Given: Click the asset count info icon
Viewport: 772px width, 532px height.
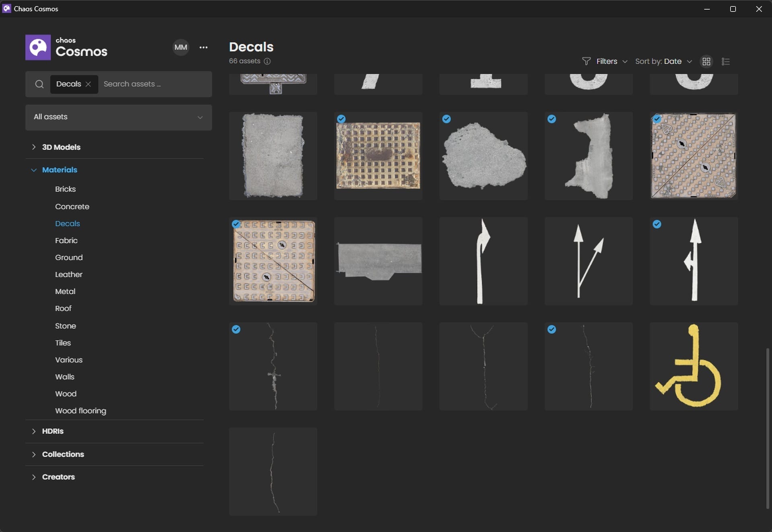Looking at the screenshot, I should (x=267, y=61).
